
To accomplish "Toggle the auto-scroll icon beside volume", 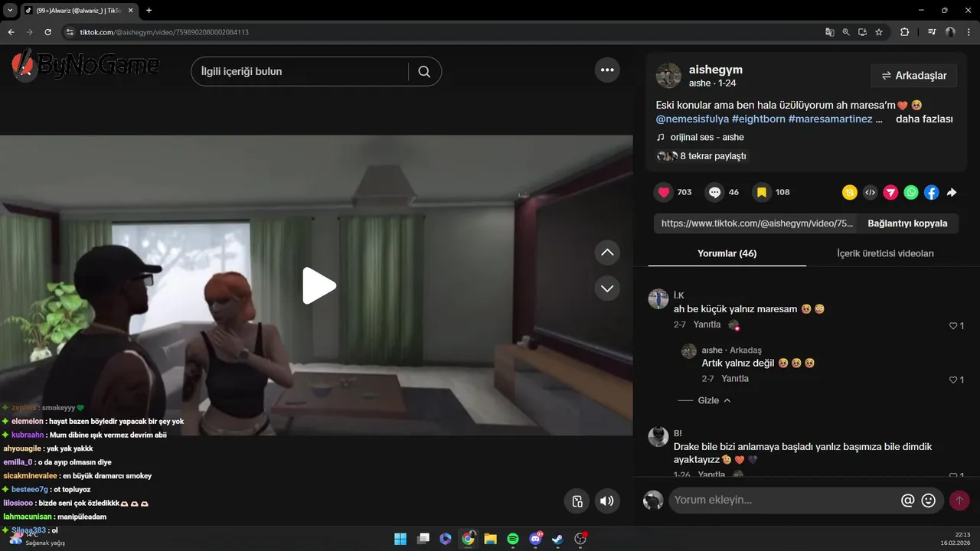I will [577, 501].
